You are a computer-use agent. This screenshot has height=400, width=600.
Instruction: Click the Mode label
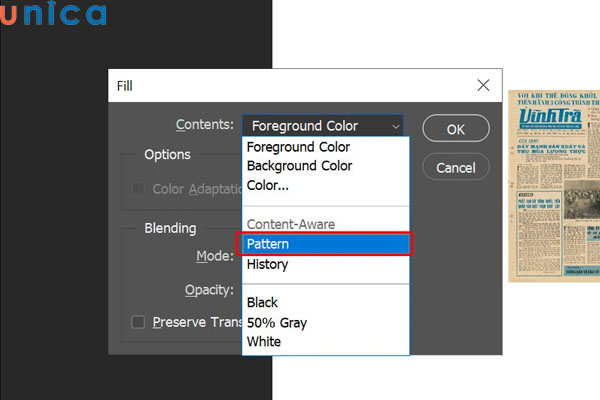(x=215, y=256)
